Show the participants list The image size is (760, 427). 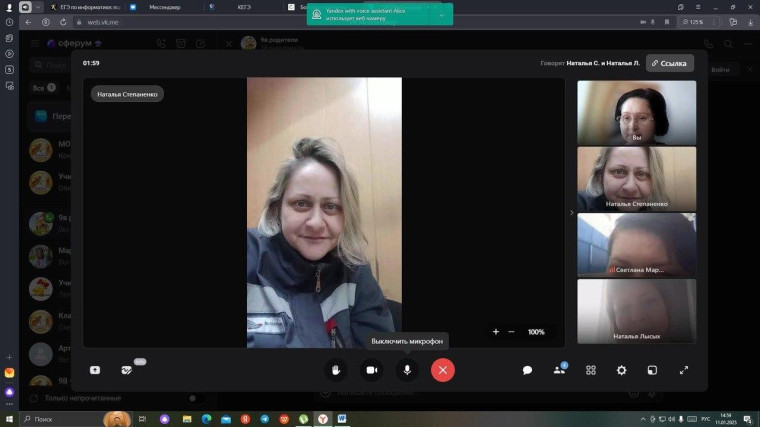[559, 370]
